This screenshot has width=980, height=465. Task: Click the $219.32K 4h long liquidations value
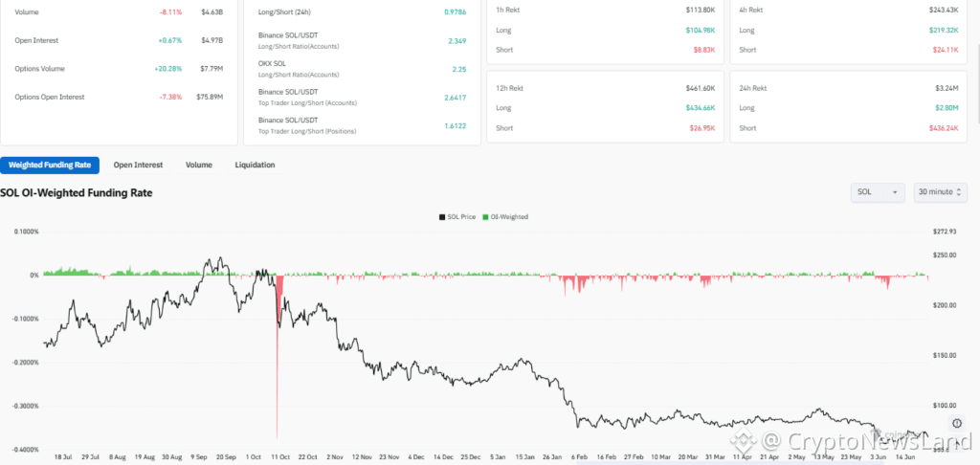(x=944, y=30)
